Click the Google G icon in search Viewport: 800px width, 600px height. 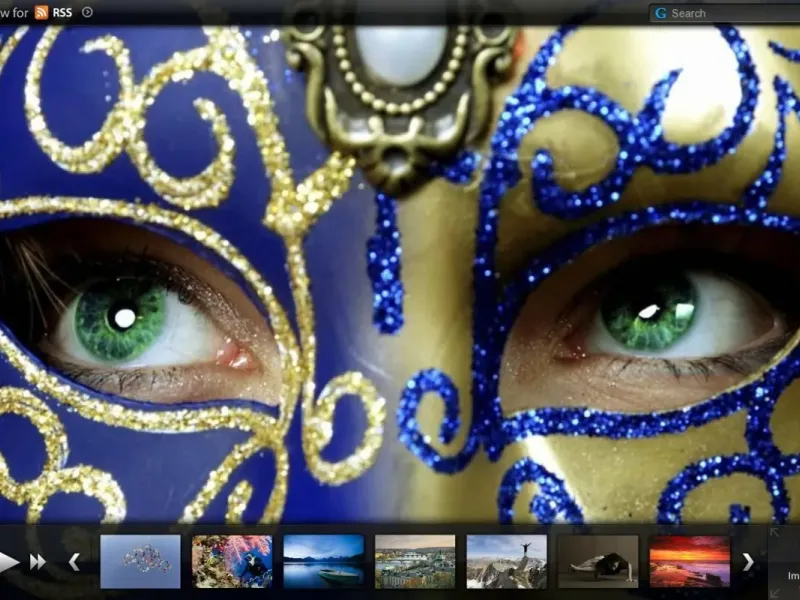pos(661,13)
